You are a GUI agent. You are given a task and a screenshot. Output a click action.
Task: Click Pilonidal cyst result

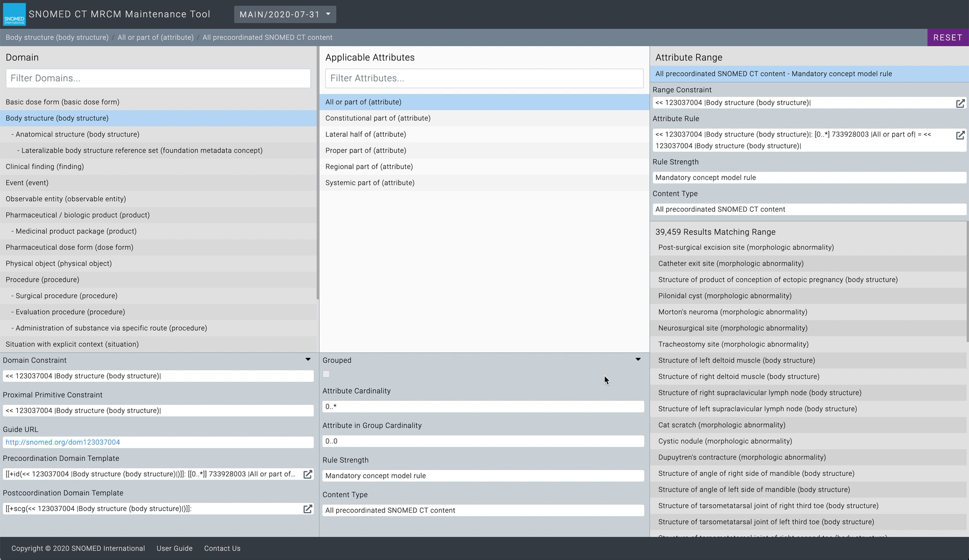click(808, 296)
